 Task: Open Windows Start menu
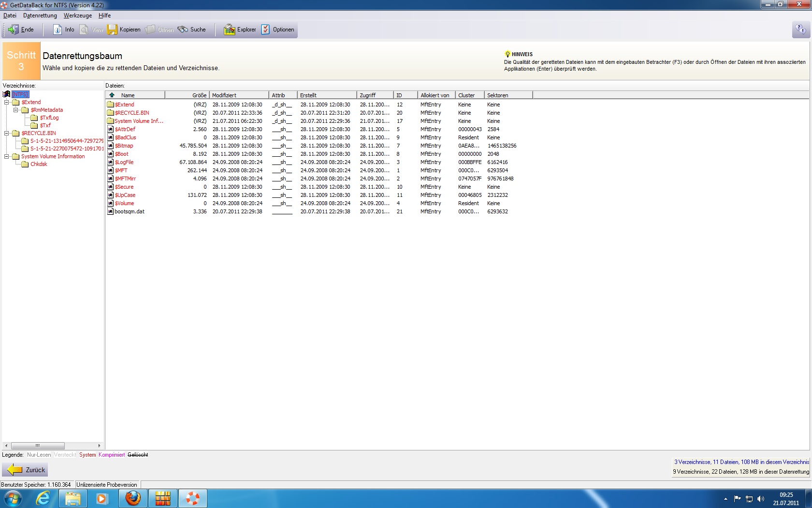tap(12, 498)
